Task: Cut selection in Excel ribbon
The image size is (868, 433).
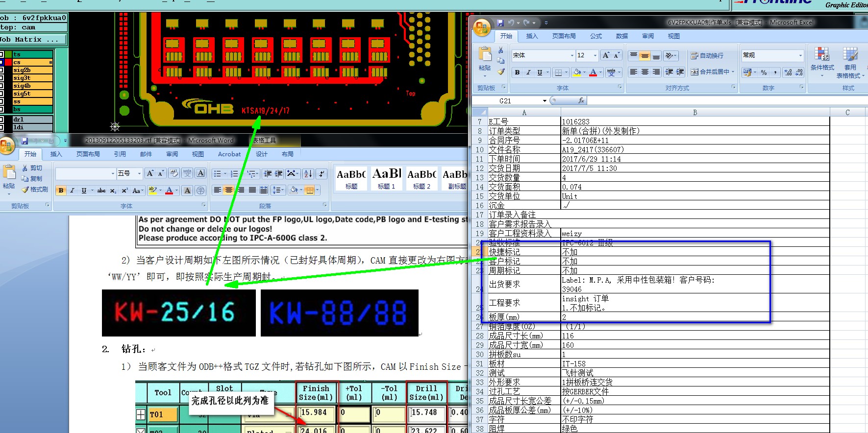Action: pos(500,50)
